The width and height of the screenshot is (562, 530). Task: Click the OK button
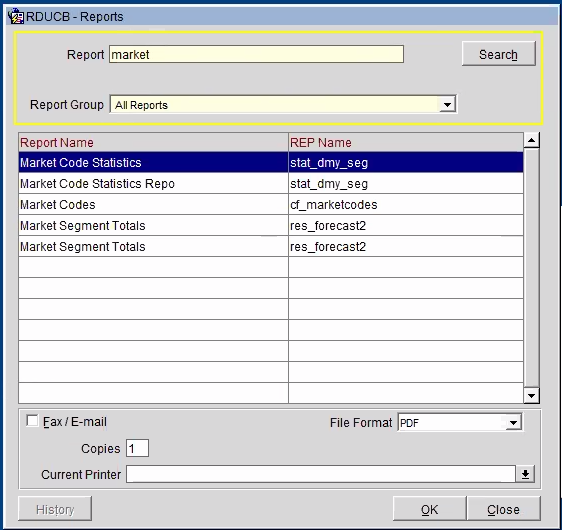[x=429, y=509]
